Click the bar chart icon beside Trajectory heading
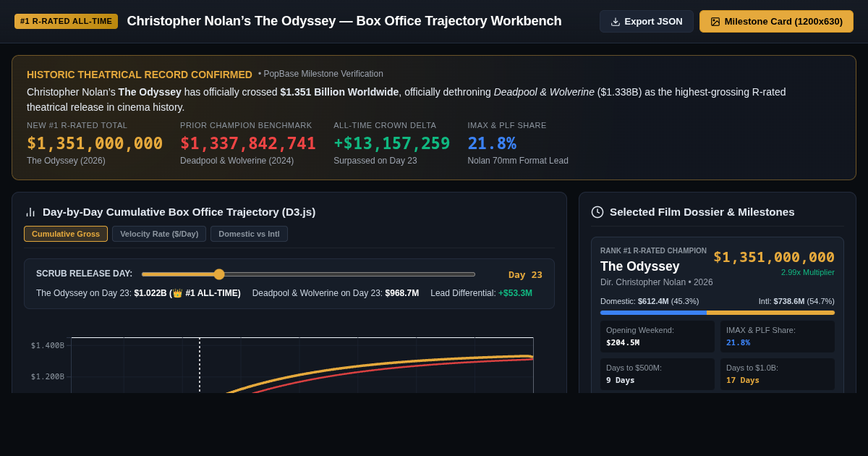 [x=30, y=212]
